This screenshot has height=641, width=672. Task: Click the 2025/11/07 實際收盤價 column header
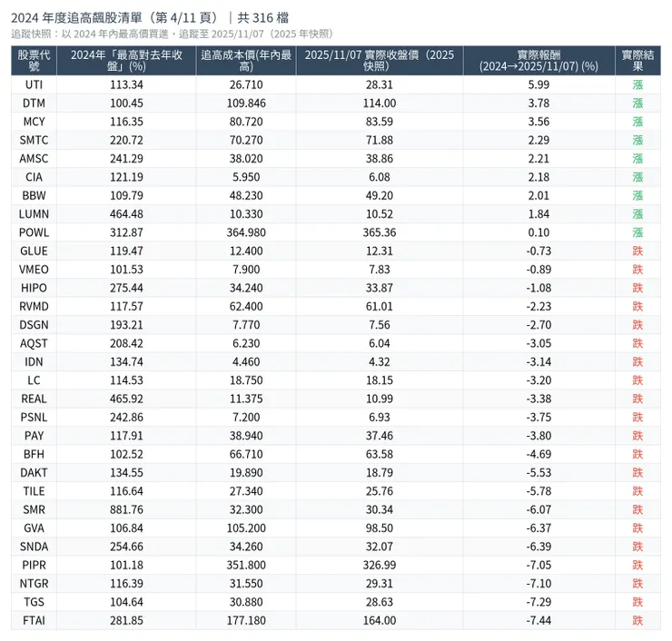(379, 61)
